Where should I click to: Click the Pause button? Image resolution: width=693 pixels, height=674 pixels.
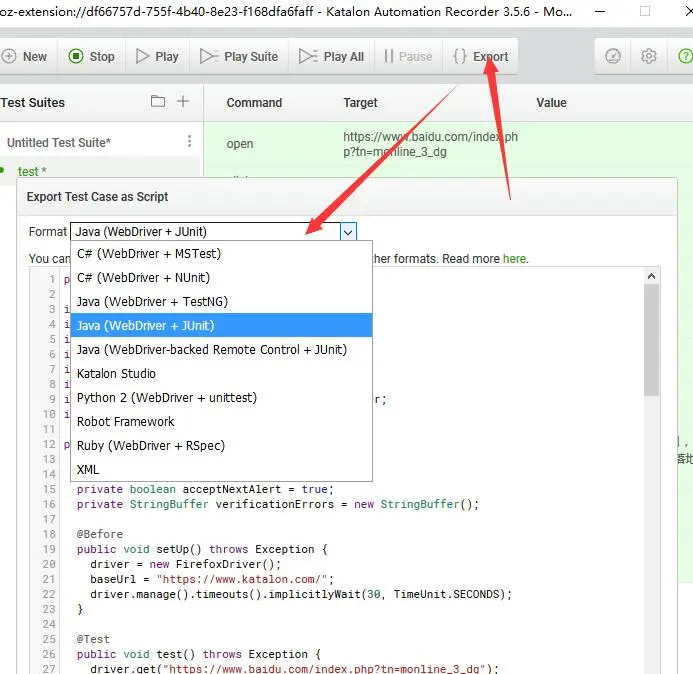[408, 57]
